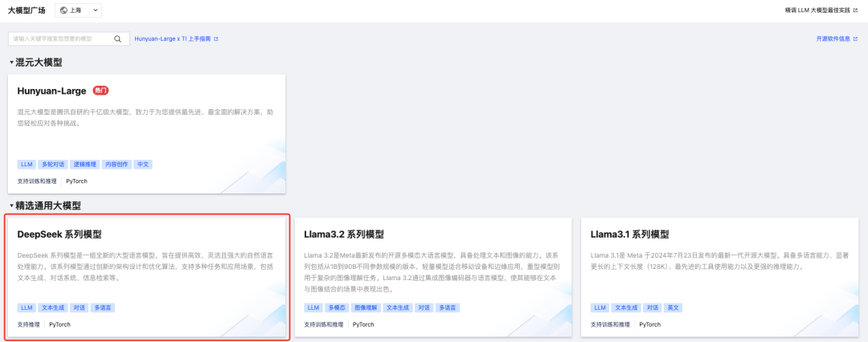
Task: Click 文本生成 tag on Llama3.1 card
Action: tap(627, 307)
